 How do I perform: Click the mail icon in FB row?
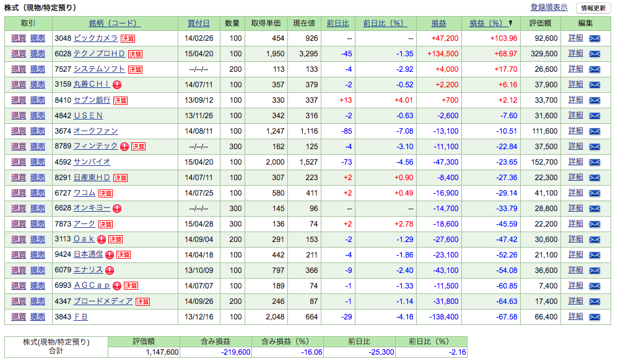(x=594, y=317)
